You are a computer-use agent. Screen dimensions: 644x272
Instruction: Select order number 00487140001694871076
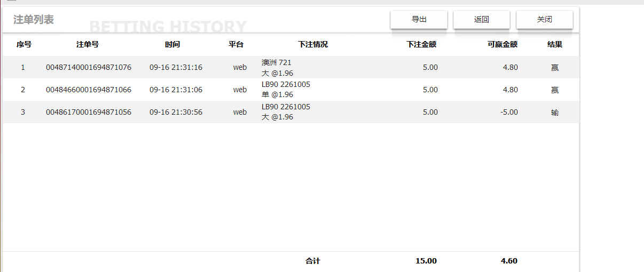[x=89, y=68]
